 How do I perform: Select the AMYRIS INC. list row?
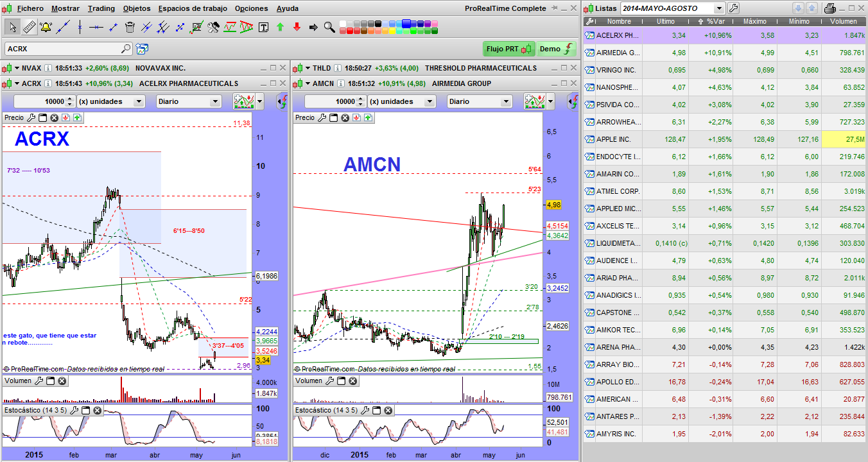(x=725, y=434)
